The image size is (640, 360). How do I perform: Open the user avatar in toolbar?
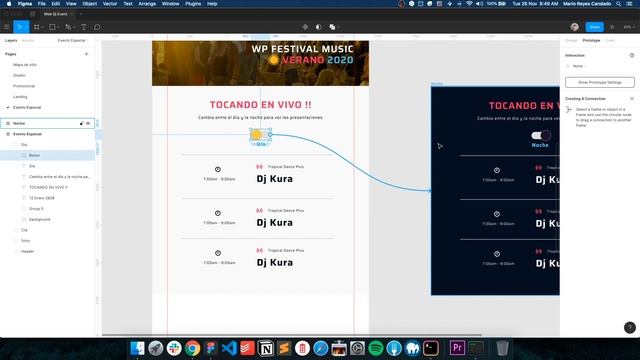coord(575,27)
